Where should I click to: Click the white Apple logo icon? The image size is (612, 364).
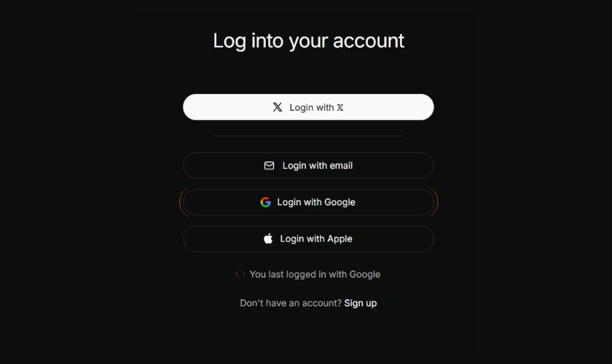point(268,238)
